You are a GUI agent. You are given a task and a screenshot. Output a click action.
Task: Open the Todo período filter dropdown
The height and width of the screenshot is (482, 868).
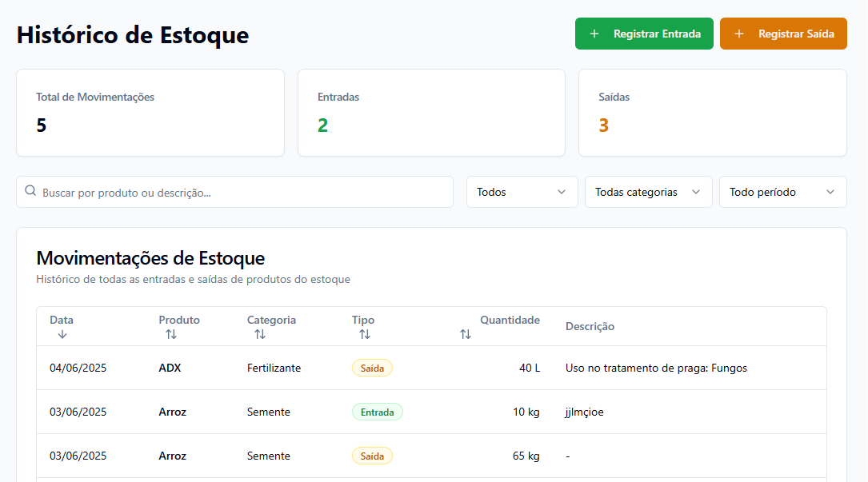[782, 192]
